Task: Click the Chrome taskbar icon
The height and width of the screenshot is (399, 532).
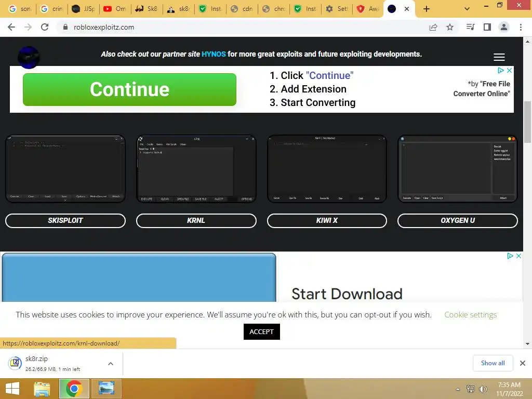Action: [x=74, y=389]
